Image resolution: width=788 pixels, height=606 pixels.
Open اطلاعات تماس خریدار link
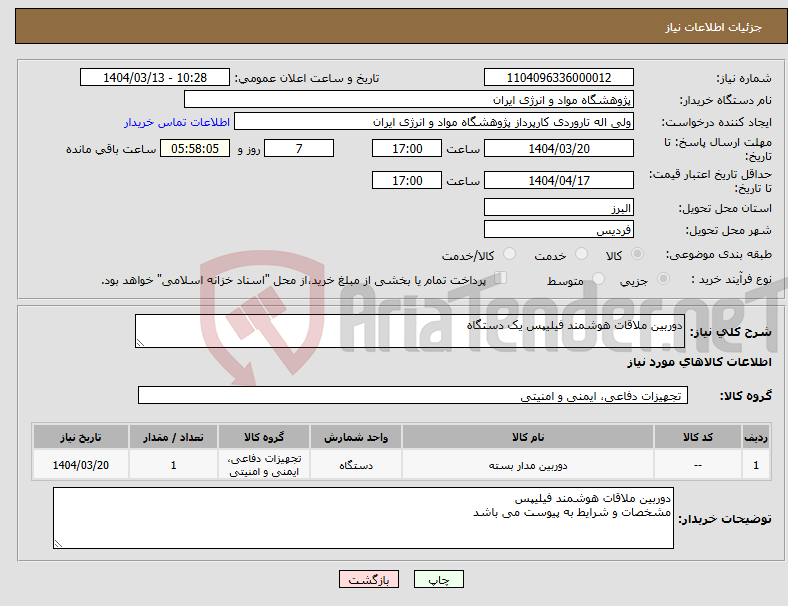point(177,122)
